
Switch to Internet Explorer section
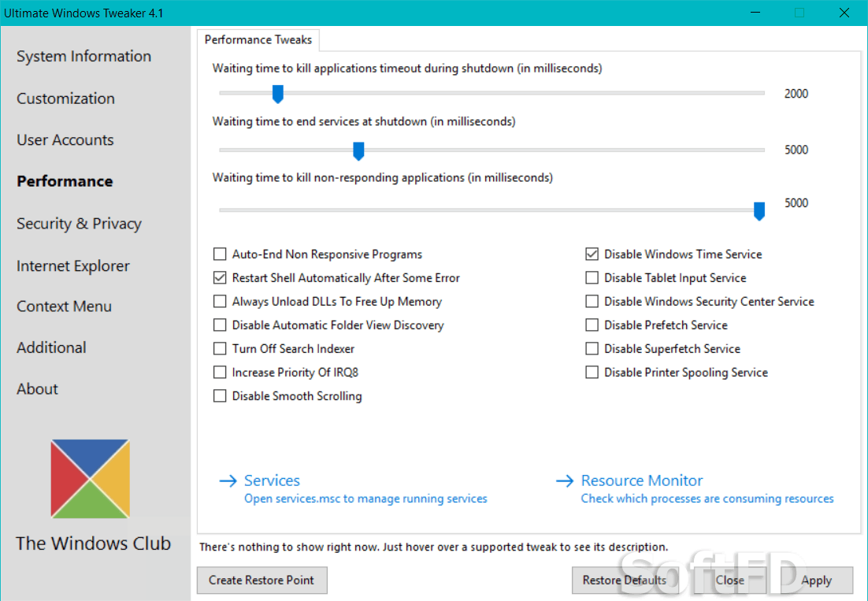(73, 266)
